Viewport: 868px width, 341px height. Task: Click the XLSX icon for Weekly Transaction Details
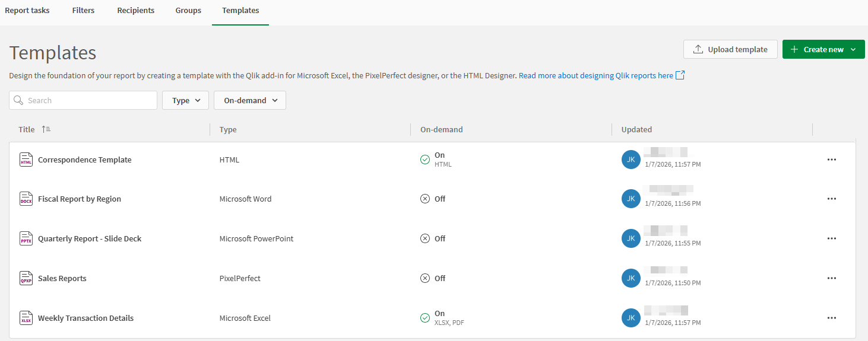pos(26,318)
